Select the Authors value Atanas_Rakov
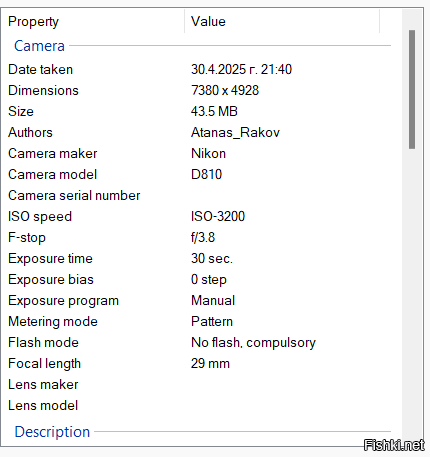Image resolution: width=430 pixels, height=457 pixels. 235,132
